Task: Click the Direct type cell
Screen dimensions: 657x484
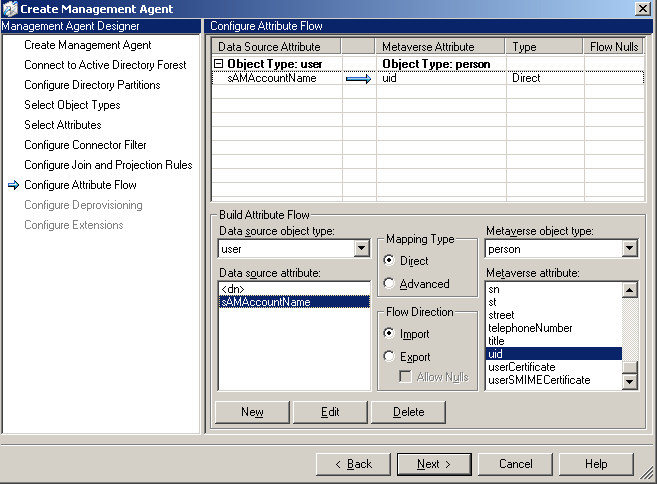Action: coord(545,78)
